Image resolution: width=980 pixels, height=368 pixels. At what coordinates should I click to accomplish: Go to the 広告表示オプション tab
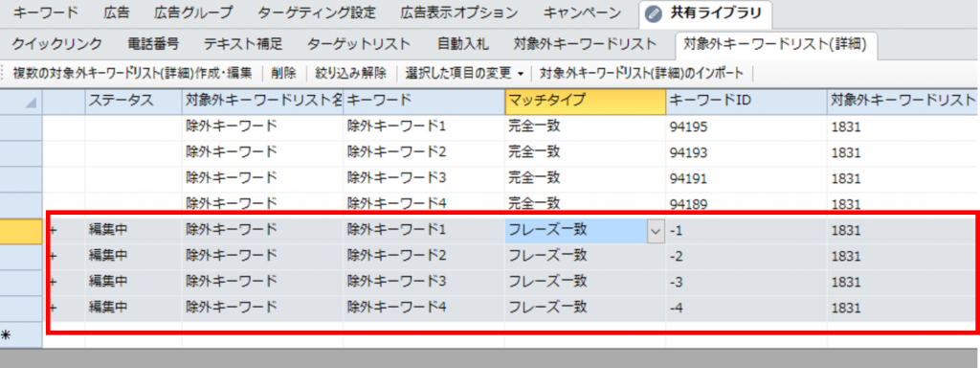pos(459,12)
